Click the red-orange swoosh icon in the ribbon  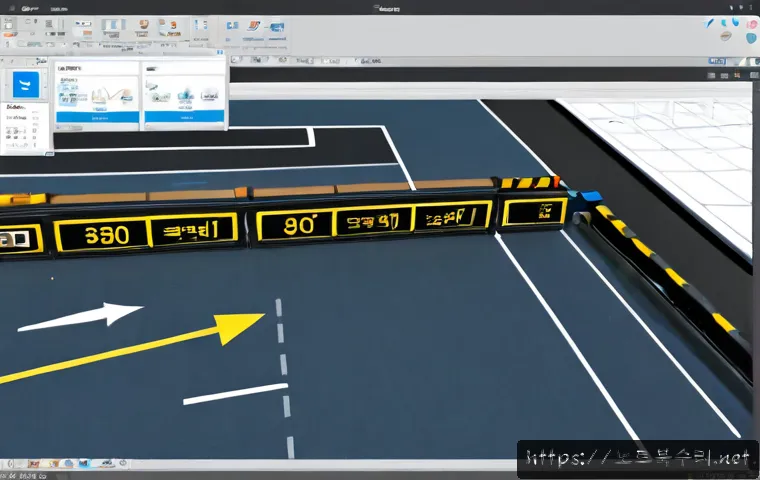[253, 25]
